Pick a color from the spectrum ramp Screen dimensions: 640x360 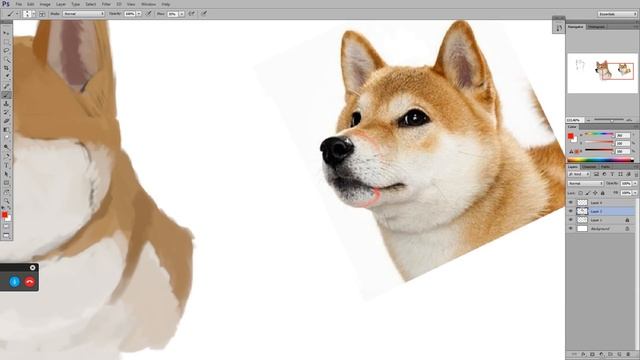[600, 160]
